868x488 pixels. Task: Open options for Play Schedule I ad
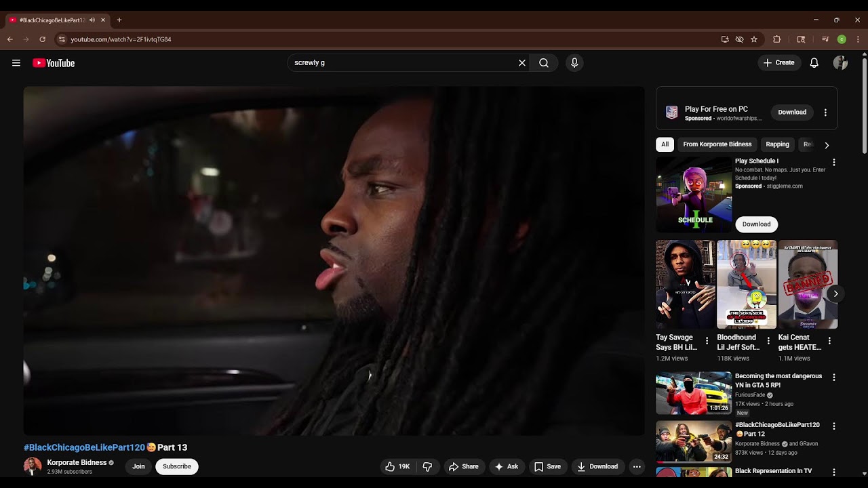(x=834, y=163)
